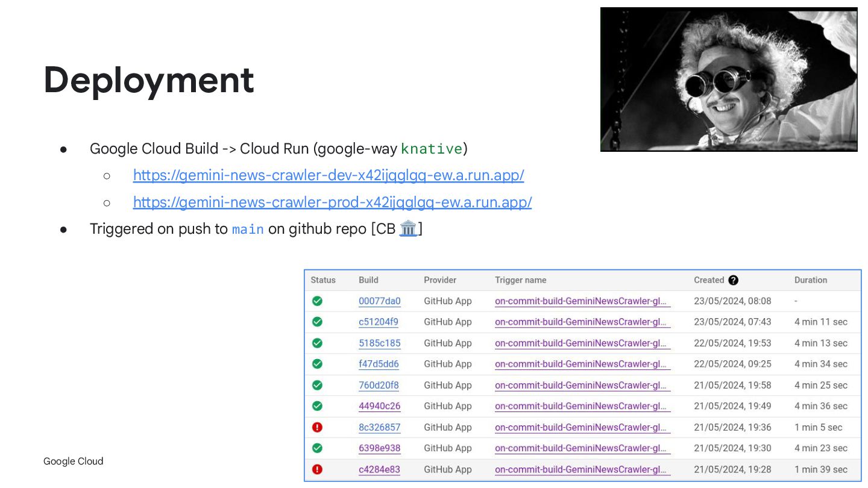Click the scientist photo in the slide corner
The height and width of the screenshot is (488, 868).
tap(729, 80)
